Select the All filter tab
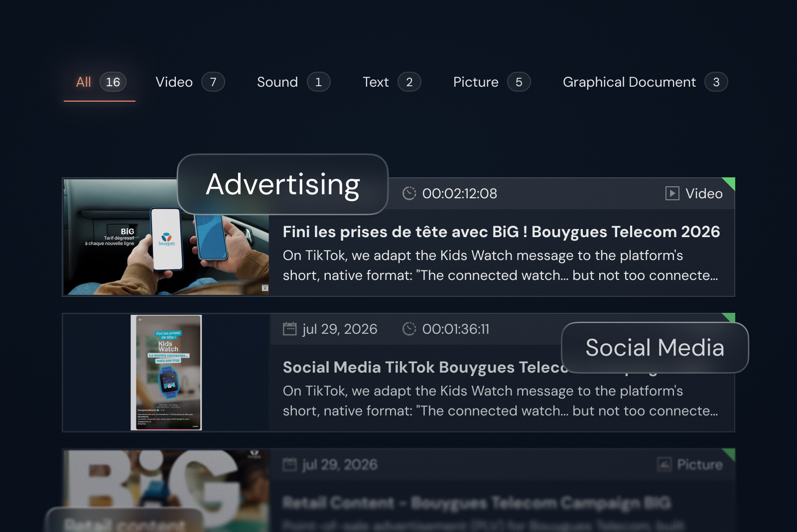 click(x=100, y=82)
